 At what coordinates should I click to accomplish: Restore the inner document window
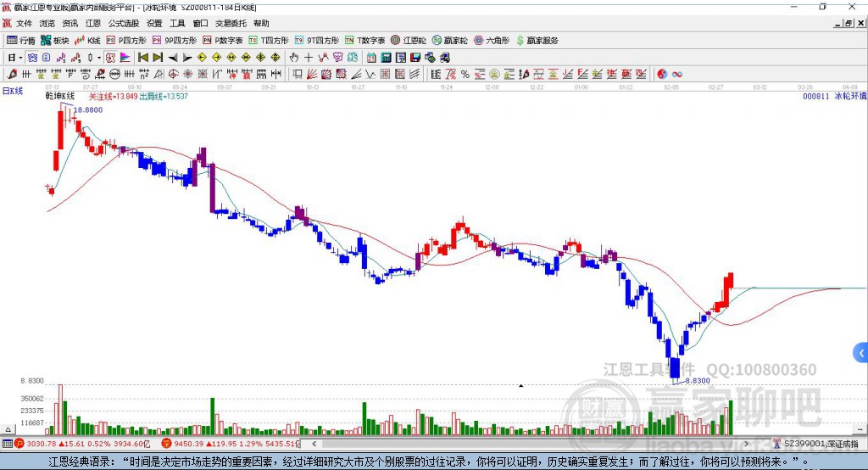(x=849, y=23)
